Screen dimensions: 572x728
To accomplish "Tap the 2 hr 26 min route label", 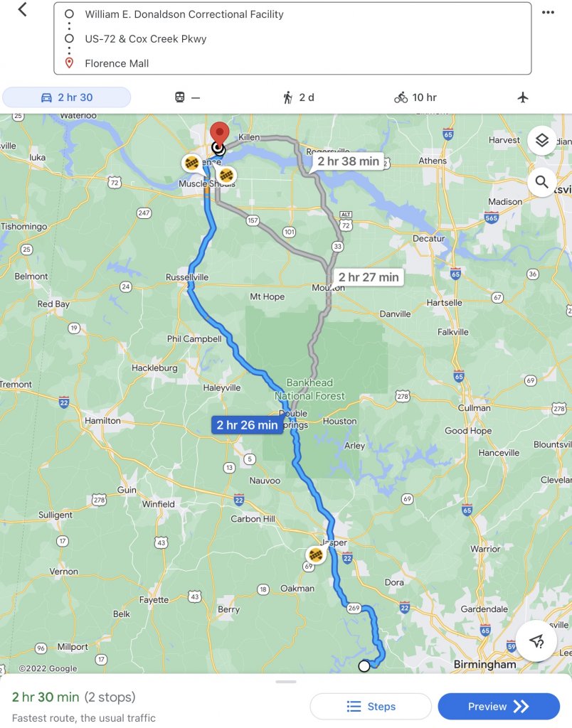I will tap(247, 425).
